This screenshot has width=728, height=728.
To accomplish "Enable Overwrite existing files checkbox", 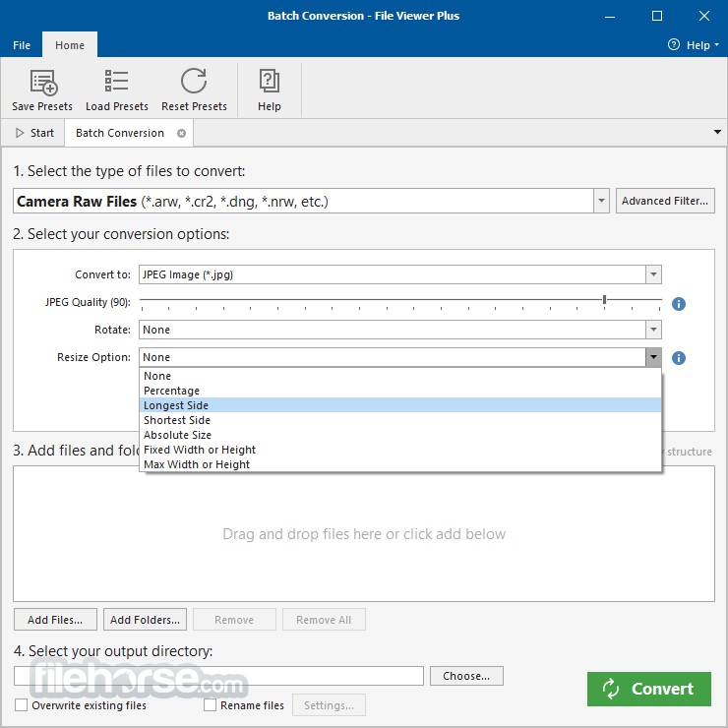I will pos(22,705).
